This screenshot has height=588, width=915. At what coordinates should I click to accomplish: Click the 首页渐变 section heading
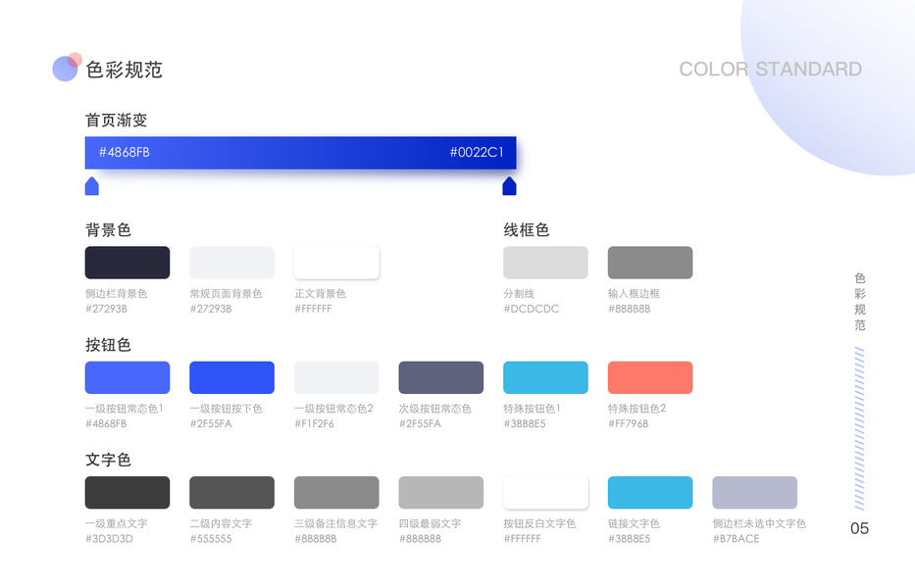pyautogui.click(x=116, y=121)
